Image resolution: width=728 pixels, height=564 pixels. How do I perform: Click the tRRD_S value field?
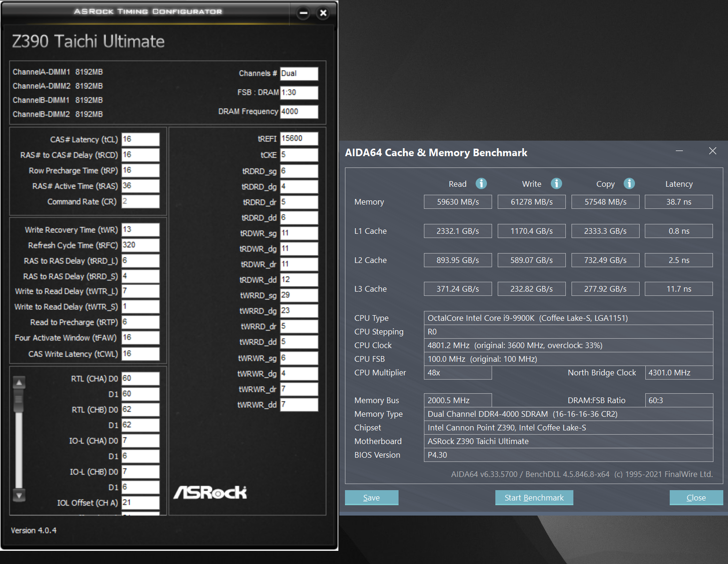(x=141, y=276)
